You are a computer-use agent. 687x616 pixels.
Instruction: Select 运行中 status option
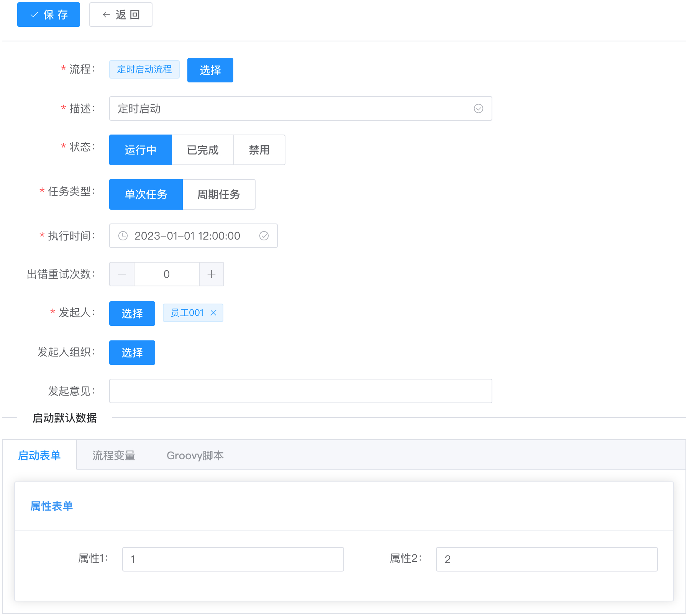point(141,150)
